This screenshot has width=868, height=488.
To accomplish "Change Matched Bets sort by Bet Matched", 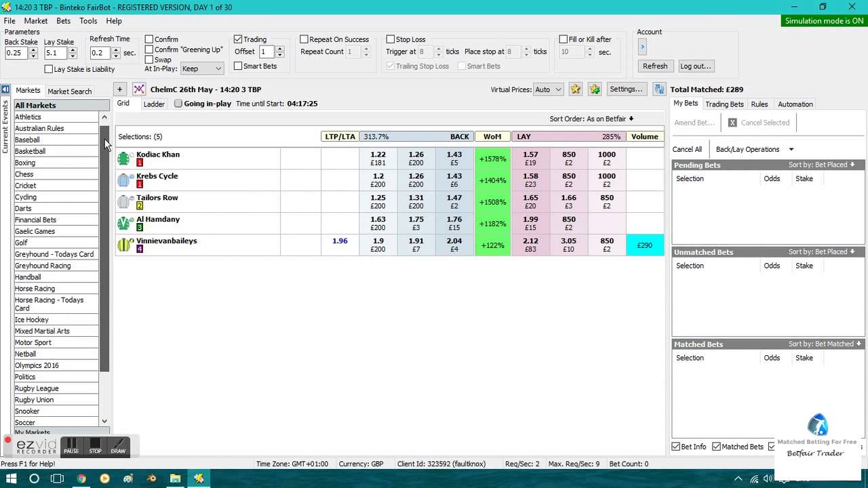I will pos(825,344).
